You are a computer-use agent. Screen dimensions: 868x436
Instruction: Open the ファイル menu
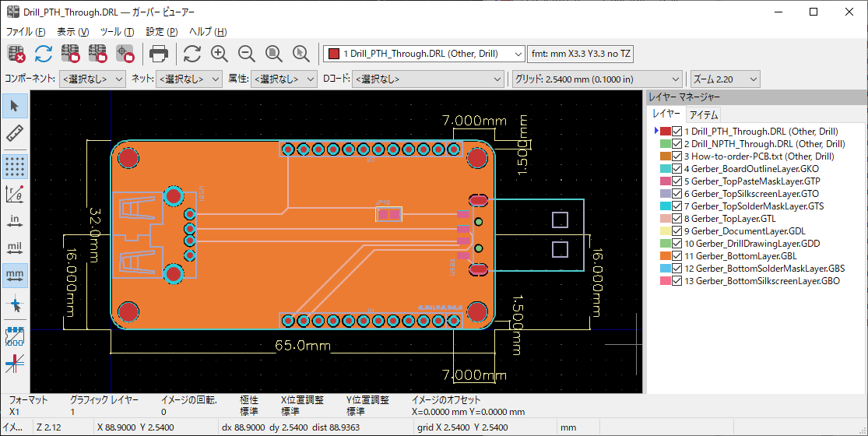(25, 32)
